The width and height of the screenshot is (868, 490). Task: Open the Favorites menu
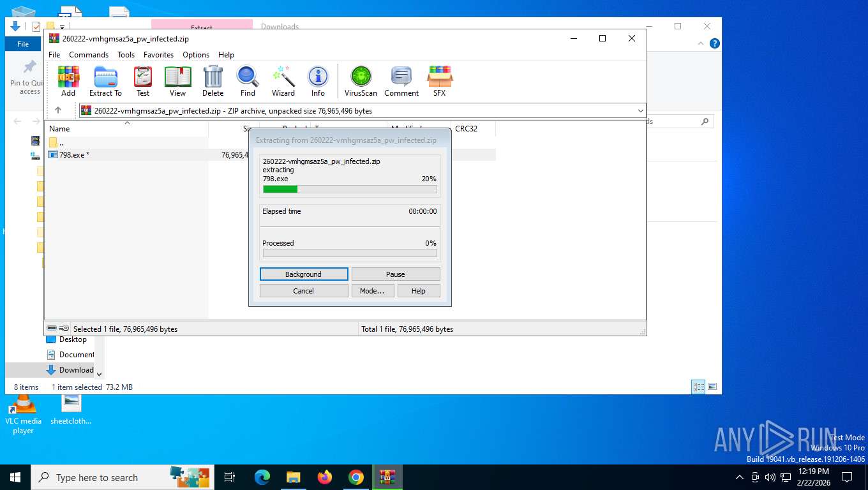point(158,55)
